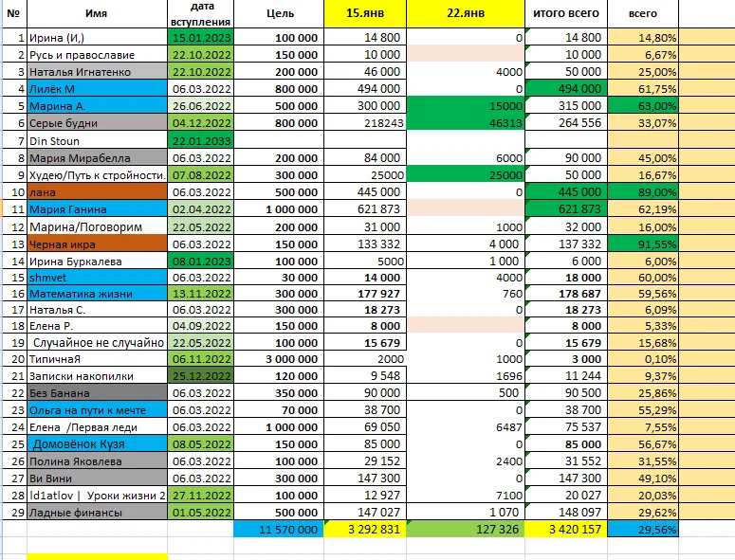The width and height of the screenshot is (735, 560).
Task: Select the cell 'Случайное не случайно'
Action: coord(97,342)
